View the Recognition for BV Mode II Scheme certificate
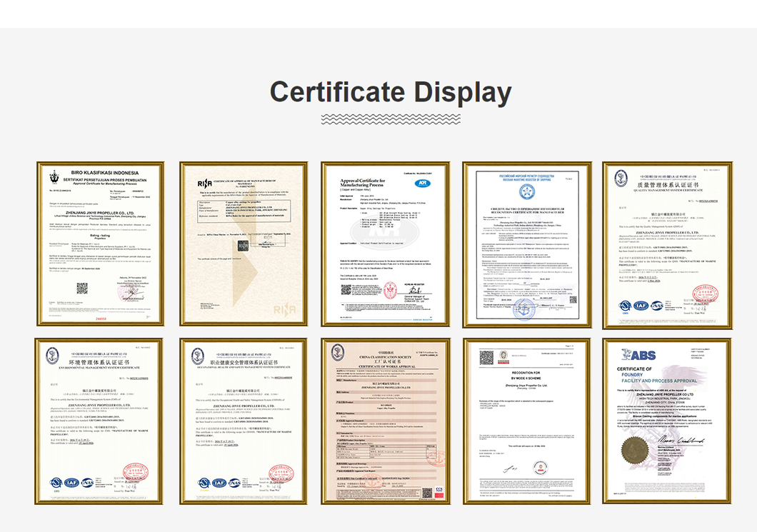The image size is (757, 532). (x=527, y=421)
